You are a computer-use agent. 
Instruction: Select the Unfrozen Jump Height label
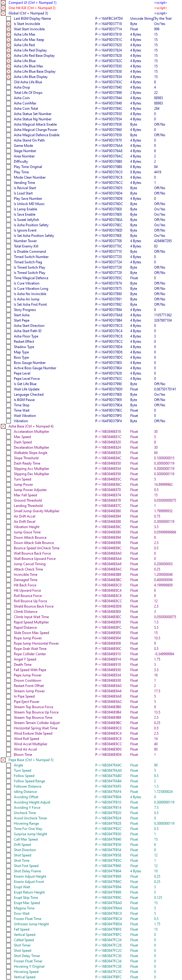pyautogui.click(x=31, y=924)
